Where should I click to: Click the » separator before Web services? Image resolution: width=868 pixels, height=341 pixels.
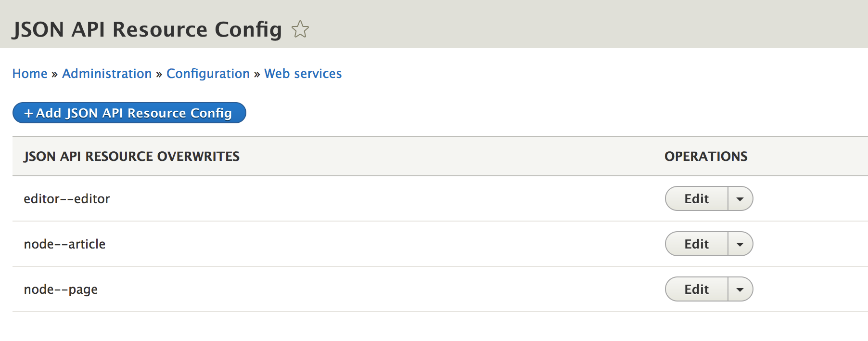pos(257,74)
